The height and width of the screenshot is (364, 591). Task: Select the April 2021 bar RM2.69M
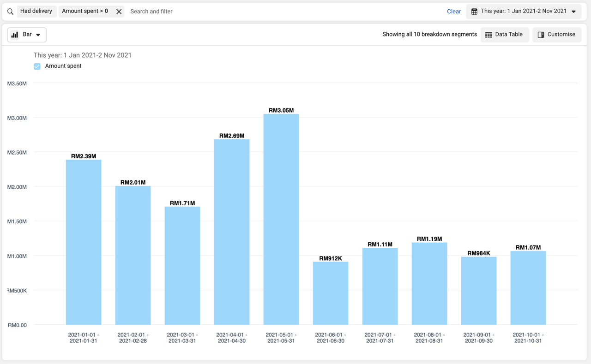click(232, 232)
